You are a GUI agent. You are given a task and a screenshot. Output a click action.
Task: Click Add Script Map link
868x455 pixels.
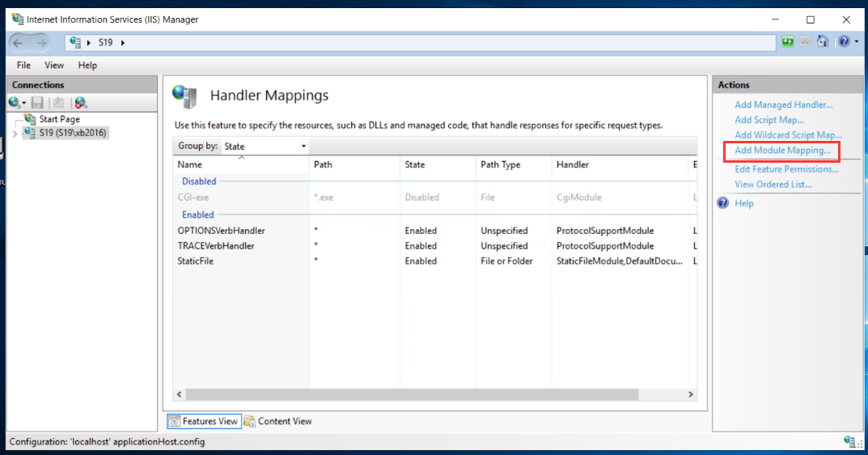769,120
